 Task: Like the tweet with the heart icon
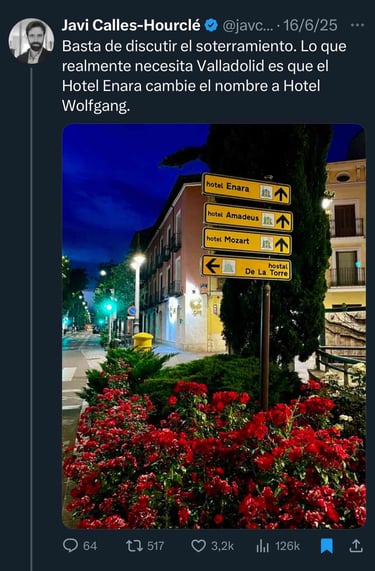pos(199,546)
